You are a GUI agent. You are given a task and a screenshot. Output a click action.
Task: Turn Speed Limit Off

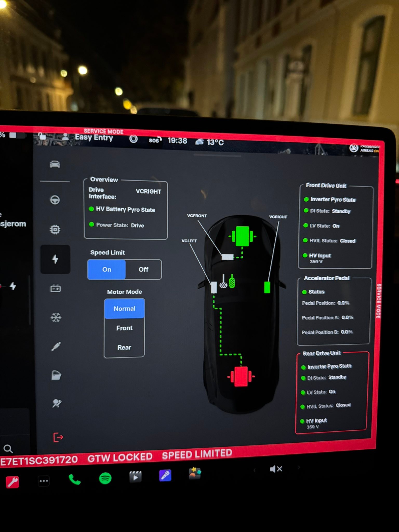(143, 269)
